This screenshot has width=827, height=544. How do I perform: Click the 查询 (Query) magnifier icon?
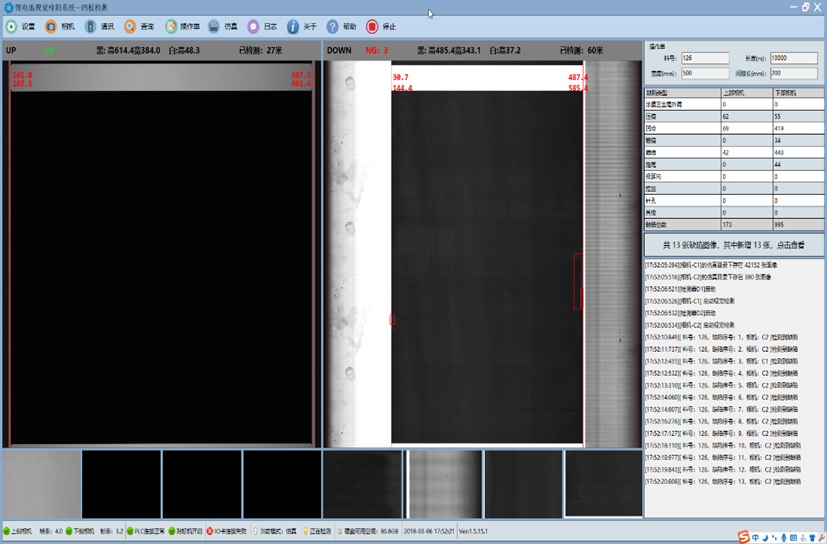point(139,27)
